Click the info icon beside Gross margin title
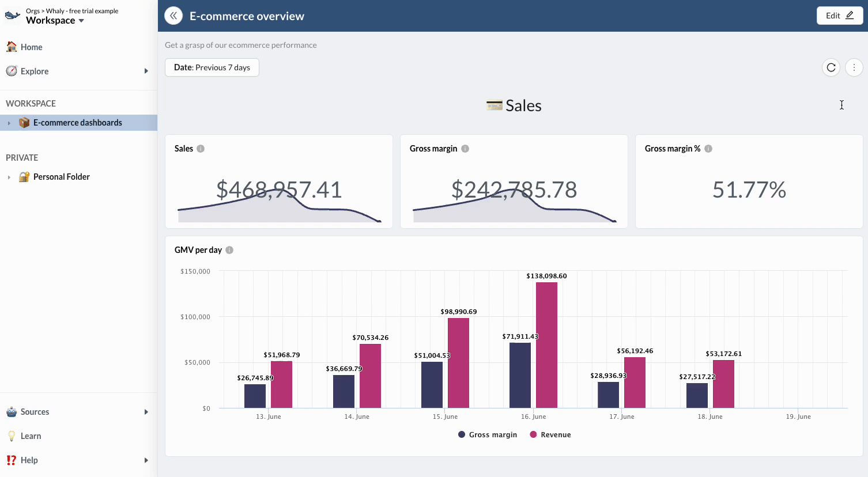The height and width of the screenshot is (477, 868). 465,149
